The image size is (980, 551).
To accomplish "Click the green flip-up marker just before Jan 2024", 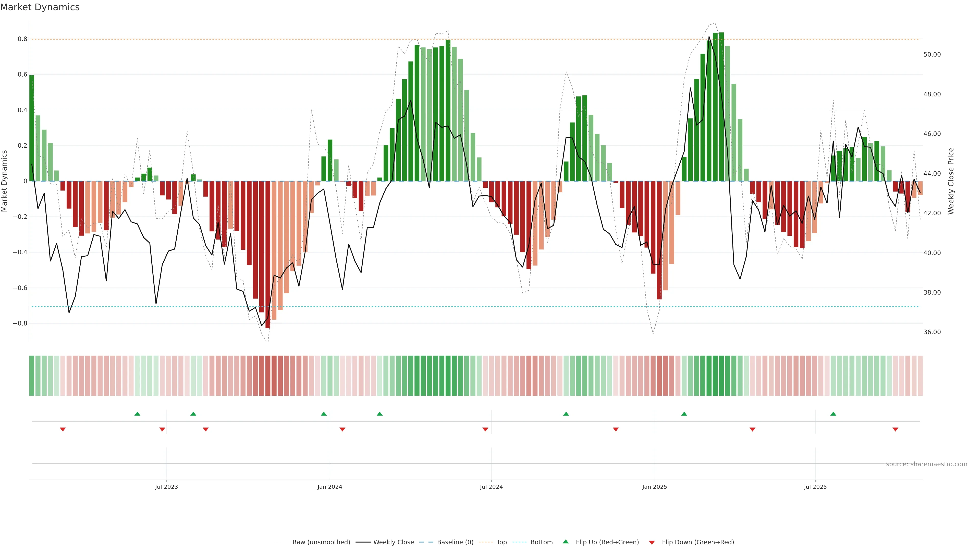I will (324, 414).
